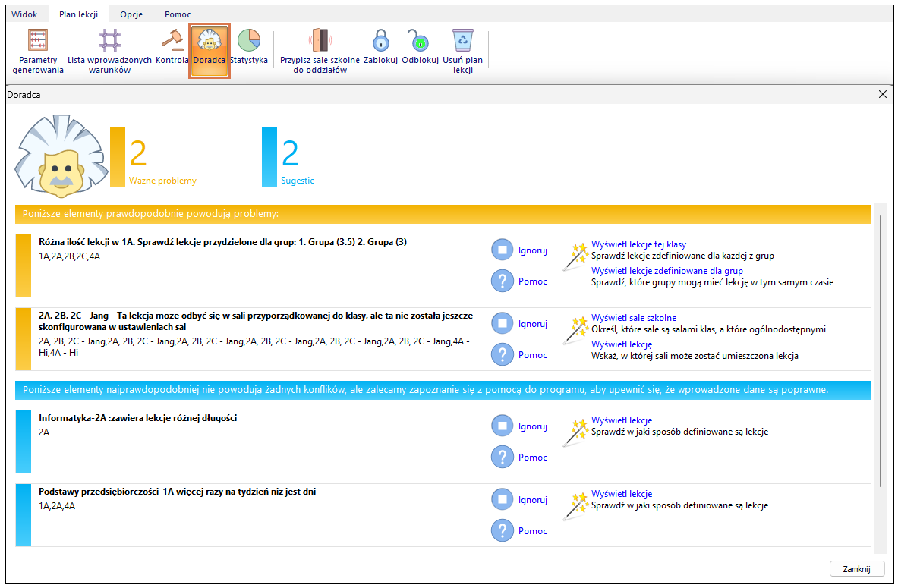This screenshot has height=588, width=898.
Task: Click the Ważne problemy count 2
Action: 139,153
